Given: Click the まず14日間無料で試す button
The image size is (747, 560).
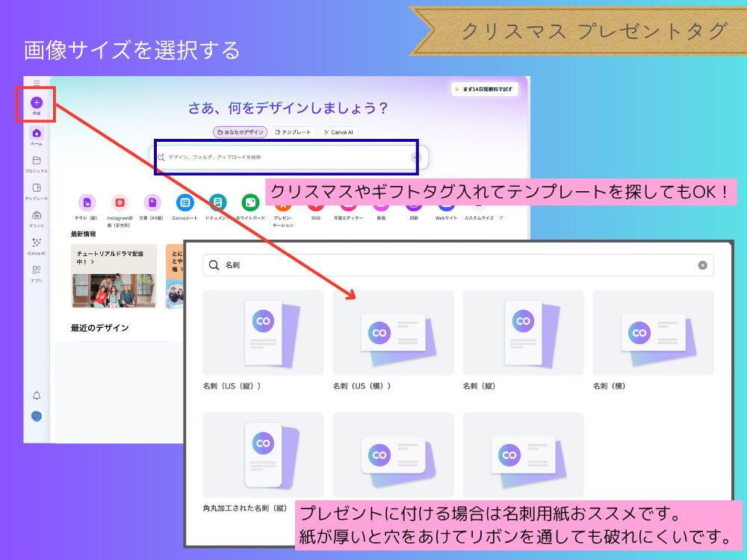Looking at the screenshot, I should [x=486, y=88].
